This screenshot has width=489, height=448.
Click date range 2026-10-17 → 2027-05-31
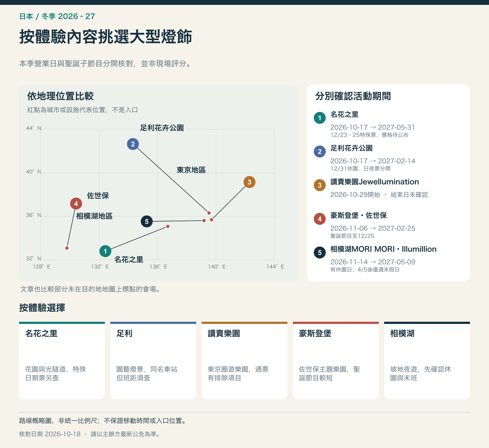372,127
